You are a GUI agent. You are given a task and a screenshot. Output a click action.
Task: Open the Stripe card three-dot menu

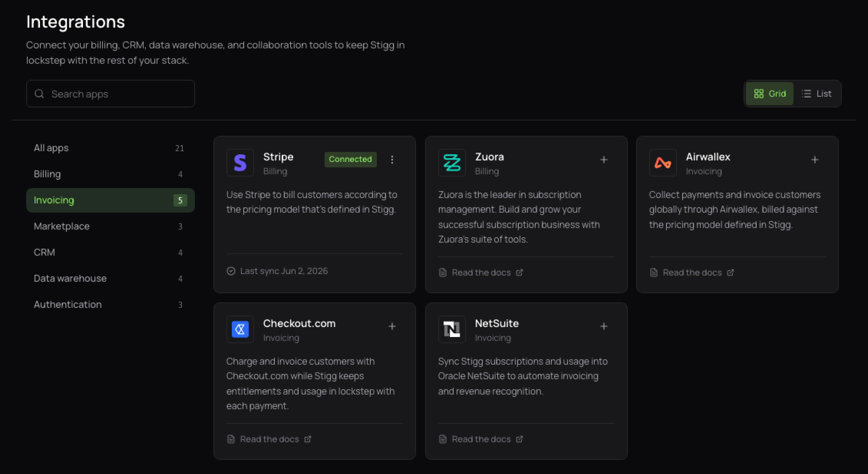(392, 160)
